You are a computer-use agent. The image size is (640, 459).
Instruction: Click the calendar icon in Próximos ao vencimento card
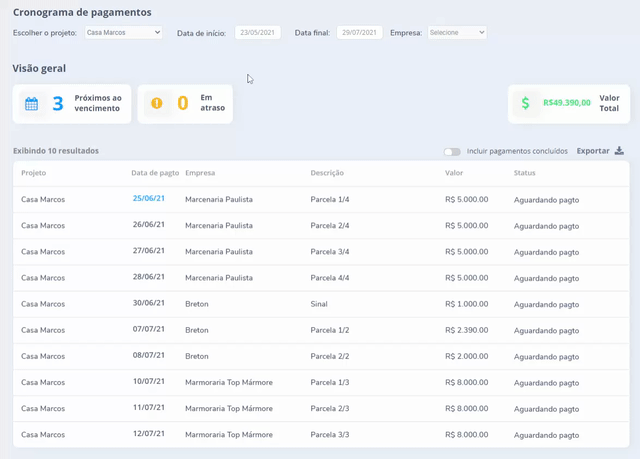pyautogui.click(x=31, y=104)
